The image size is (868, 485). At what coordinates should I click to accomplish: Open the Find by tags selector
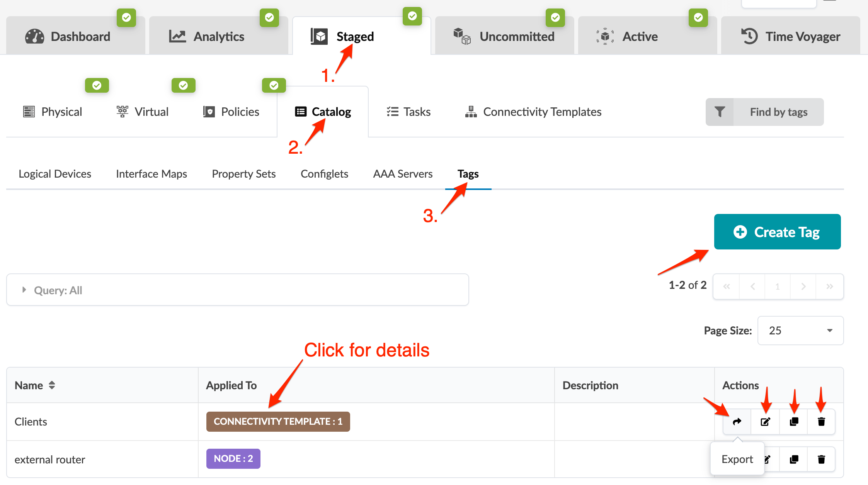[778, 112]
